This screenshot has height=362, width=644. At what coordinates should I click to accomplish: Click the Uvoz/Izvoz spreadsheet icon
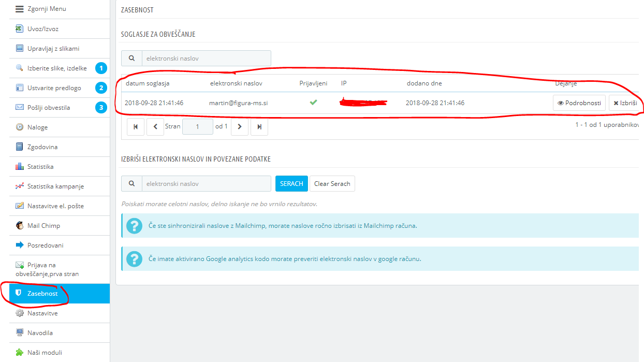[20, 29]
